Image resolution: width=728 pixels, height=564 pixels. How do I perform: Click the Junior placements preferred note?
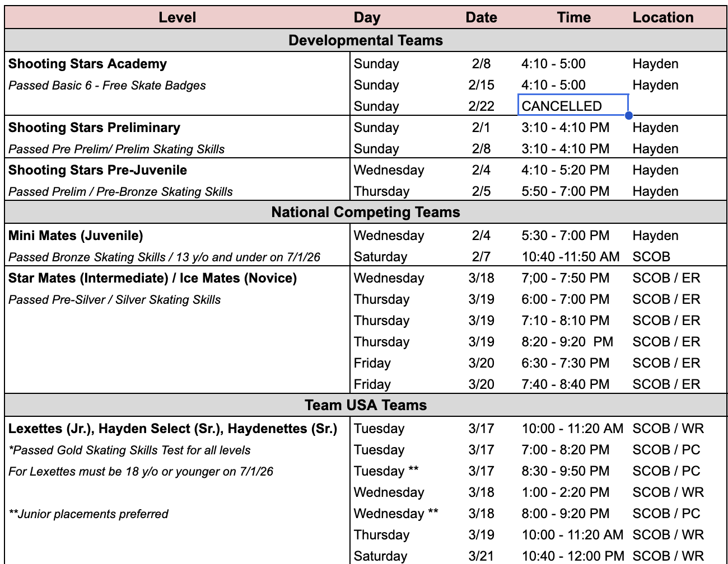88,514
